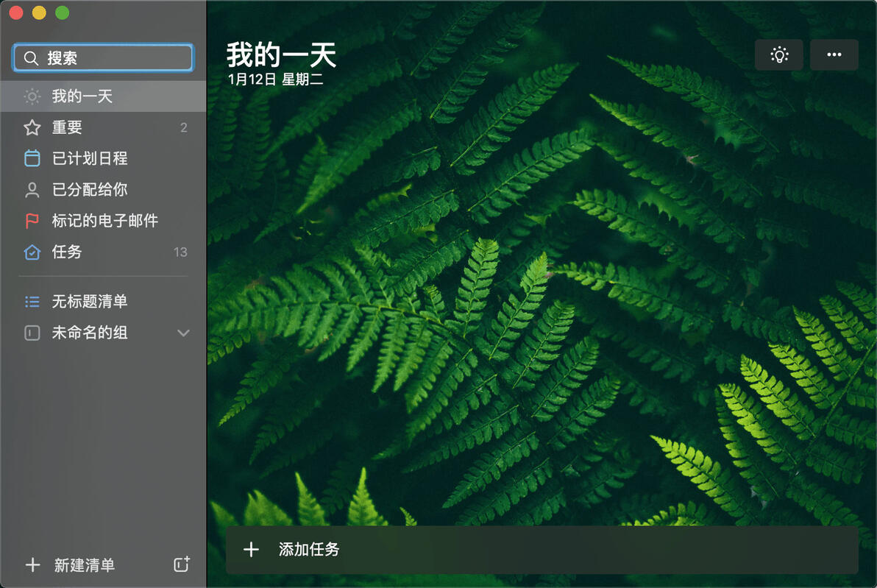Select the 未命名的组 group
This screenshot has height=588, width=877.
pyautogui.click(x=104, y=333)
